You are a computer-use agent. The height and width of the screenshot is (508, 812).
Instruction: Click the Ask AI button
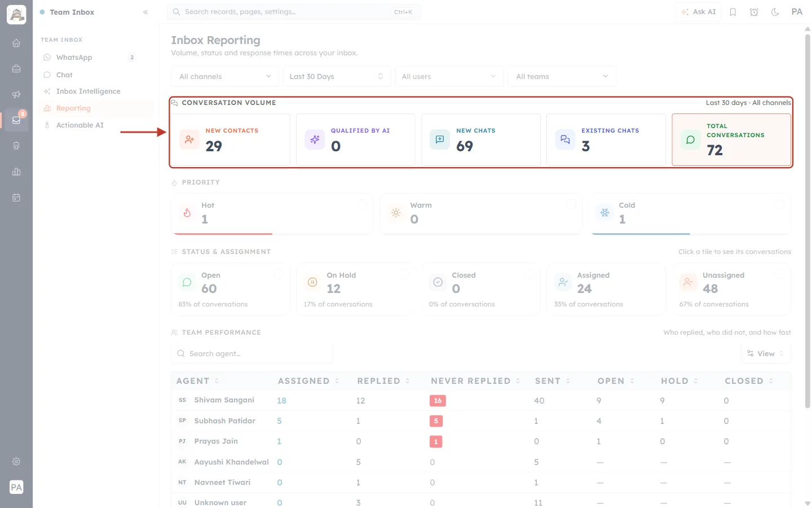(x=698, y=12)
